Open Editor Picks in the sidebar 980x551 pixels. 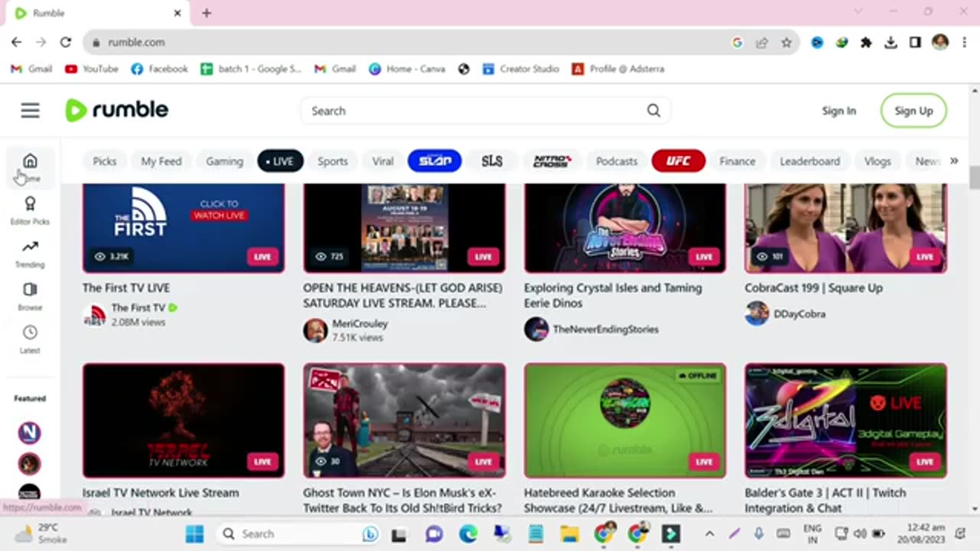tap(30, 210)
